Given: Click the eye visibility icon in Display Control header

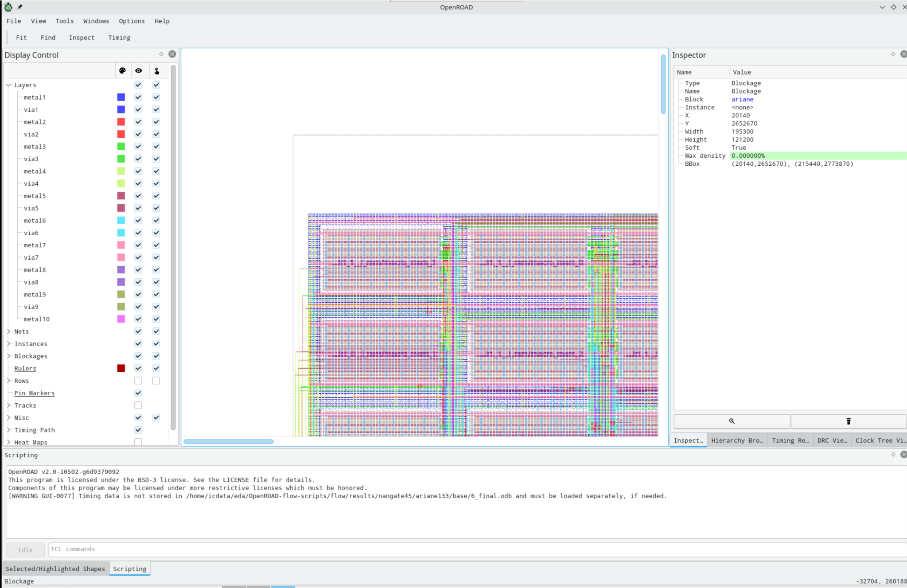Looking at the screenshot, I should click(139, 70).
